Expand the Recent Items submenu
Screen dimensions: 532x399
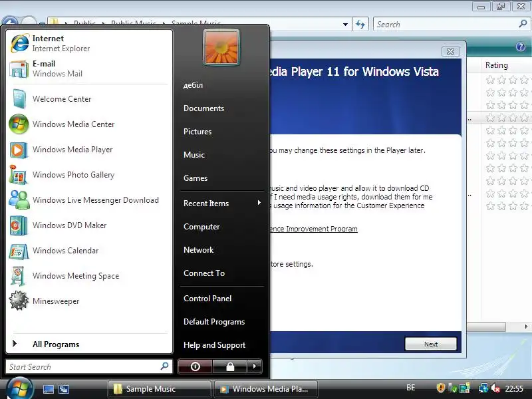click(221, 203)
